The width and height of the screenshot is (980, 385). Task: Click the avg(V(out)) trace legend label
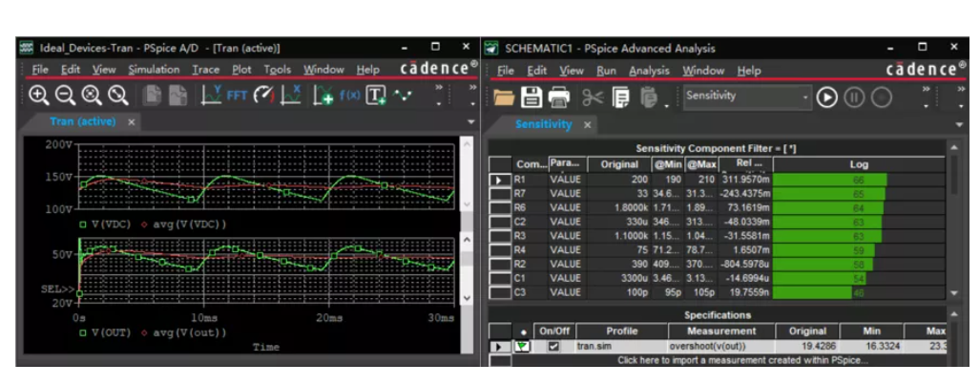point(190,332)
